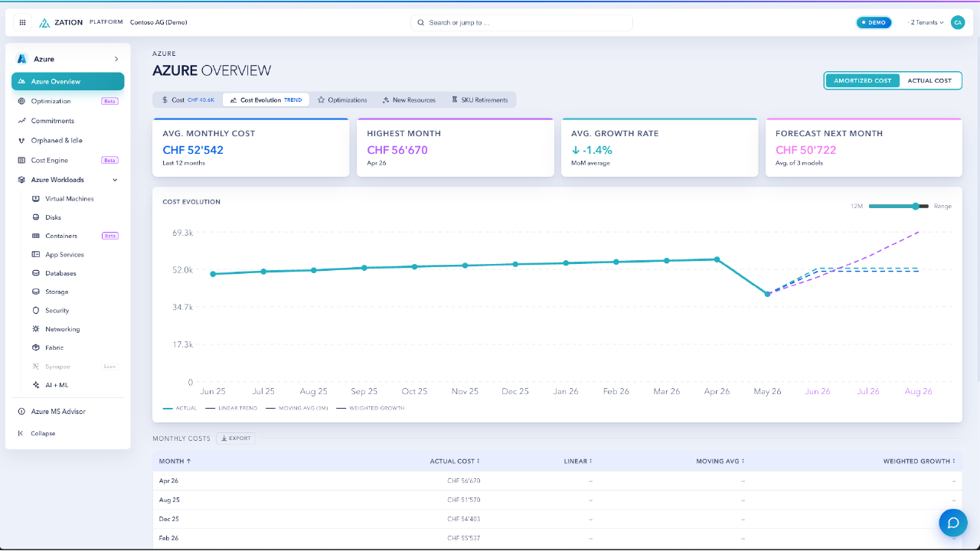Screen dimensions: 980x551
Task: Click the Azure MS Advisor icon
Action: click(22, 412)
